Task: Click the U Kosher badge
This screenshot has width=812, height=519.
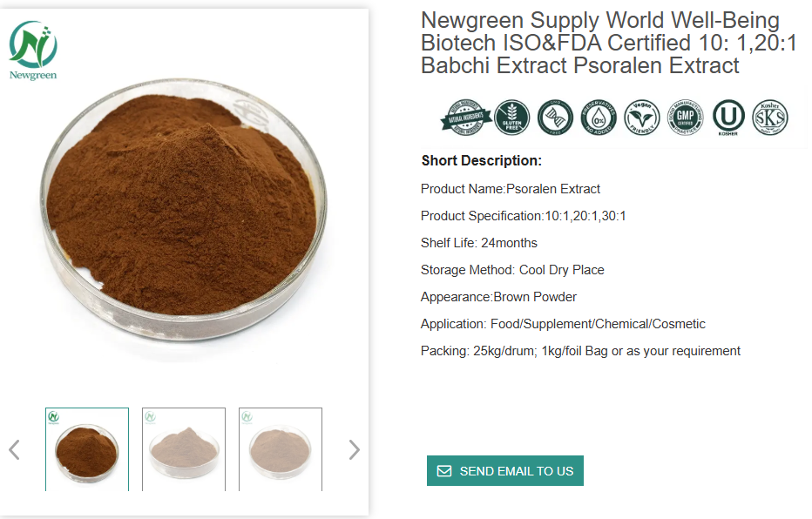Action: click(727, 118)
